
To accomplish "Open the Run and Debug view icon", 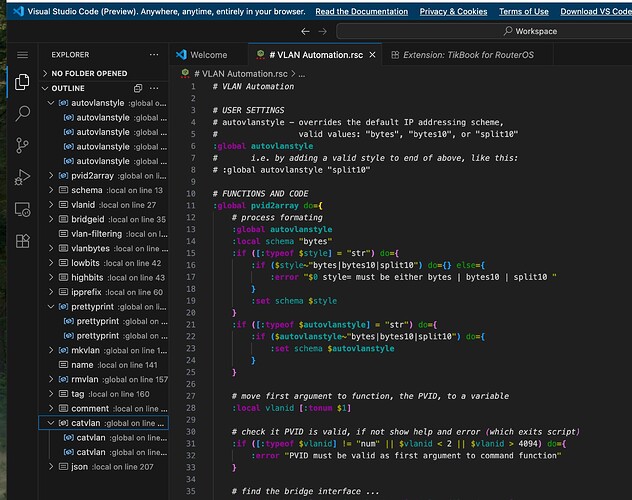I will click(22, 177).
